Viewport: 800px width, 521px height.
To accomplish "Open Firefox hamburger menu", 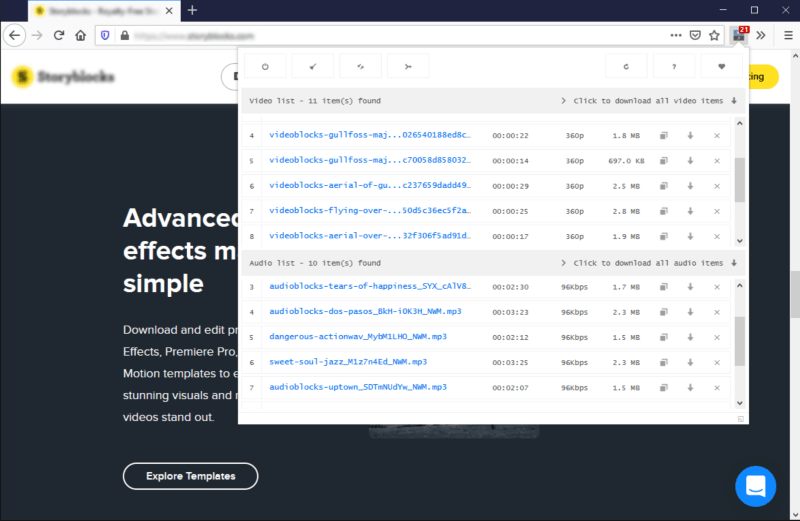I will 788,35.
